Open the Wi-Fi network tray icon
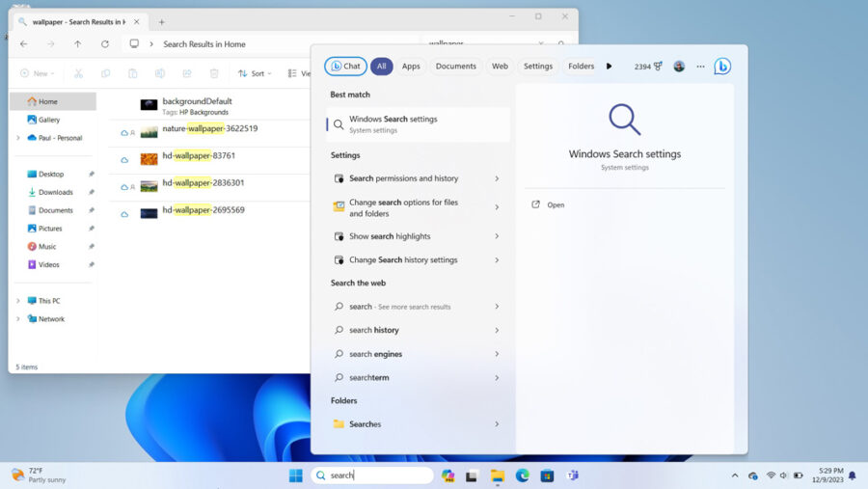 point(771,475)
